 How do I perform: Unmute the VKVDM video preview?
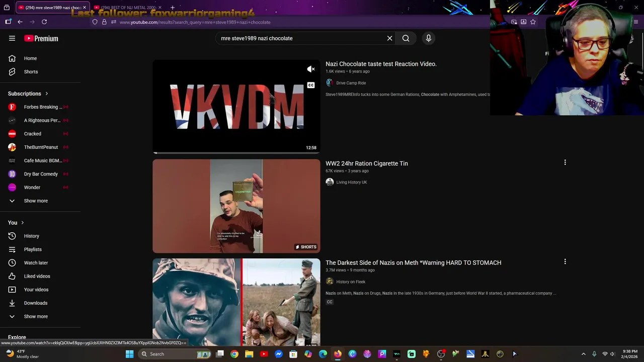(311, 69)
